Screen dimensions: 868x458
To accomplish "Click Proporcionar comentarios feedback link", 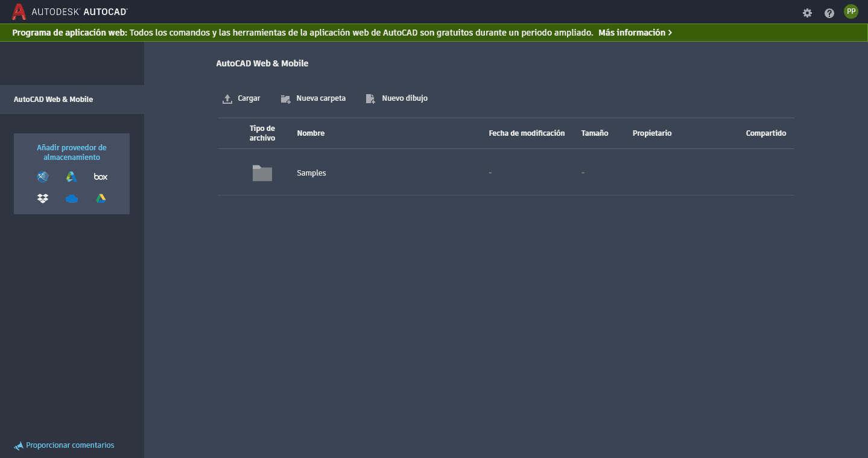I will click(64, 445).
